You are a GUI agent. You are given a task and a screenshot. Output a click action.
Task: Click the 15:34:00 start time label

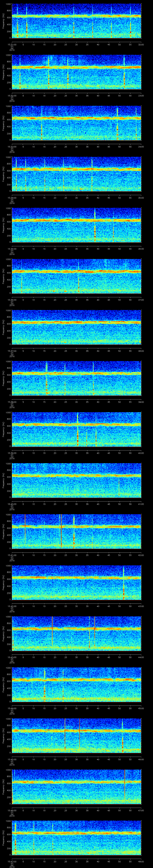[12, 197]
